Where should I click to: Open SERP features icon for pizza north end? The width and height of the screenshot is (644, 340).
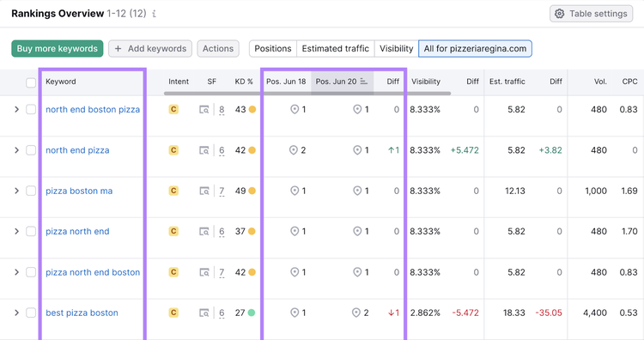(x=204, y=232)
